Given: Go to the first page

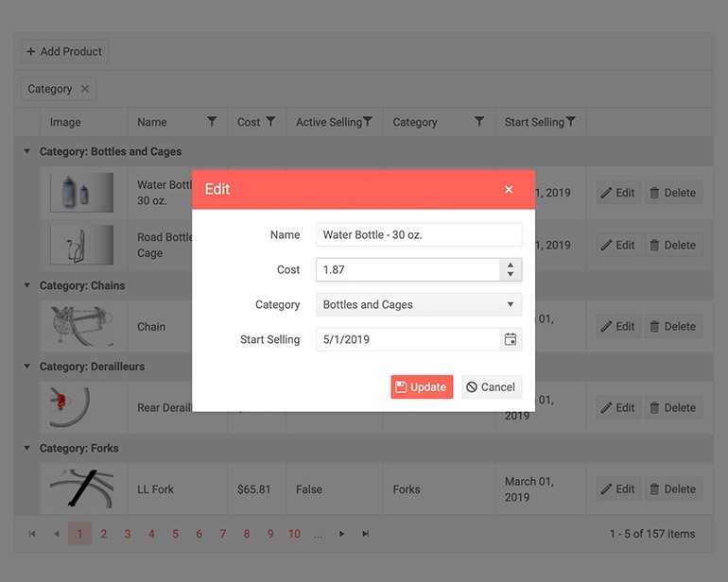Looking at the screenshot, I should pyautogui.click(x=32, y=534).
